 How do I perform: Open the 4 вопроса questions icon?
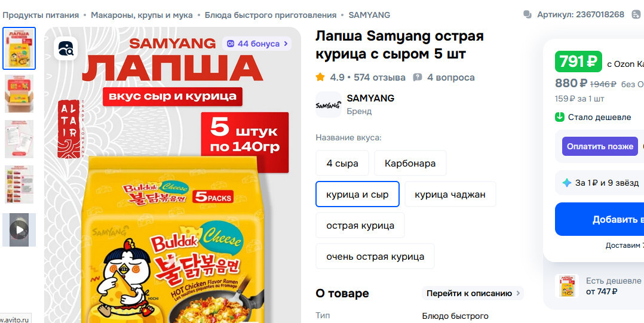(417, 77)
